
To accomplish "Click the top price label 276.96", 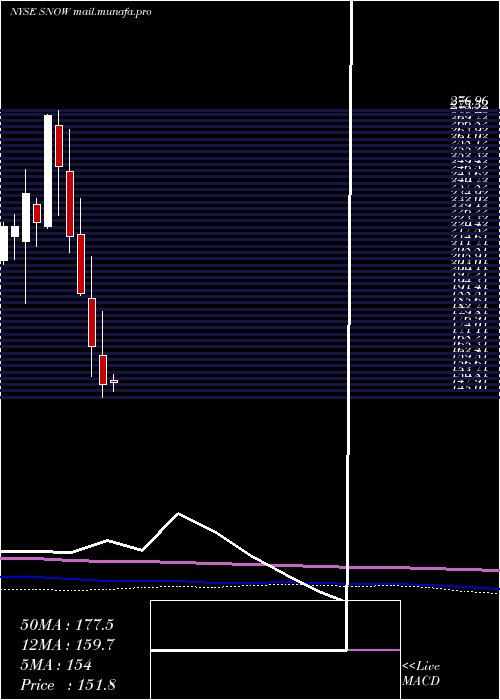I will pyautogui.click(x=469, y=102).
